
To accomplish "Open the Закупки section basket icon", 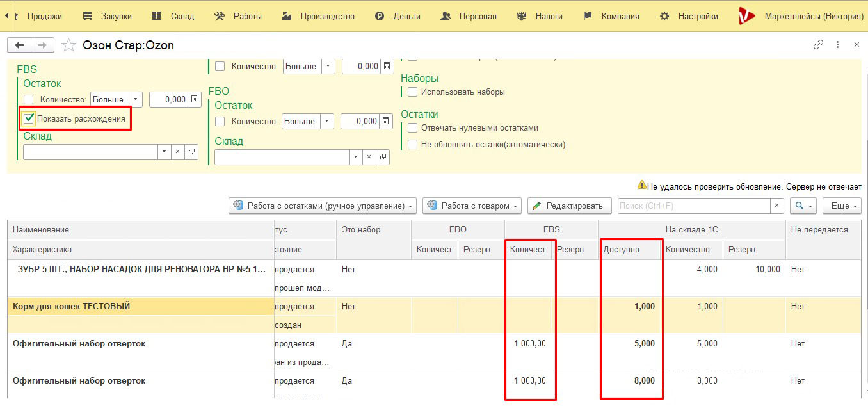I will [x=108, y=16].
